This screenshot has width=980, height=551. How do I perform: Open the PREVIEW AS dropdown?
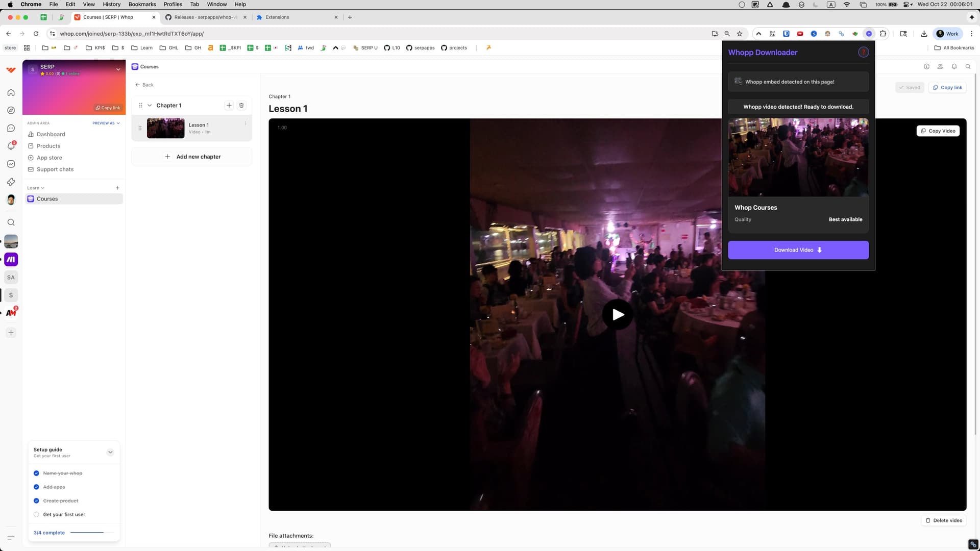click(x=106, y=123)
